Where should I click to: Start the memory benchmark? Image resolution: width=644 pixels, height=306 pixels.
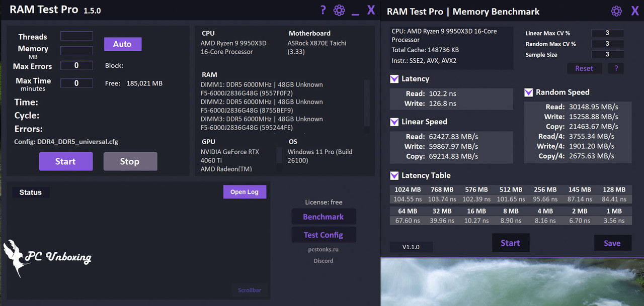(x=510, y=243)
